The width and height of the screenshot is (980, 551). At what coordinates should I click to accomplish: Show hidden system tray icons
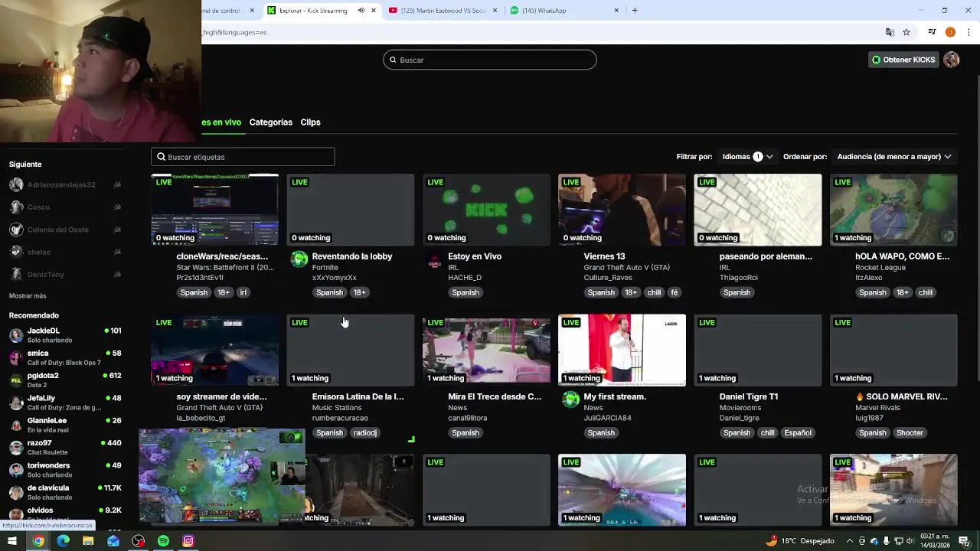[851, 541]
